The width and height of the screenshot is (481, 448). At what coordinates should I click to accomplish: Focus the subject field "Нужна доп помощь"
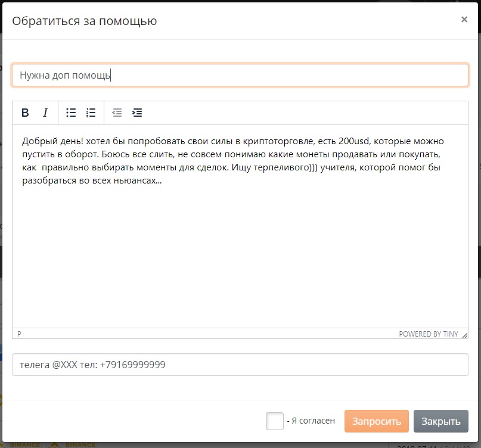tap(240, 75)
